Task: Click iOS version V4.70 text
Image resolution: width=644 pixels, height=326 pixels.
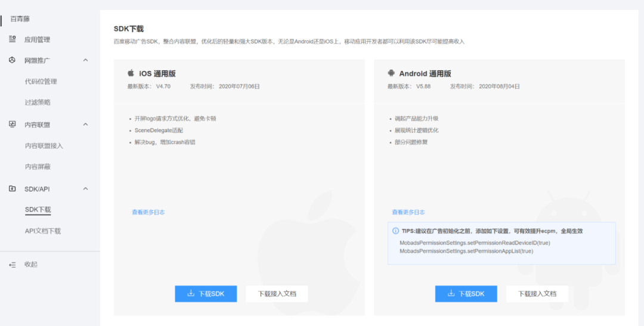Action: coord(163,86)
